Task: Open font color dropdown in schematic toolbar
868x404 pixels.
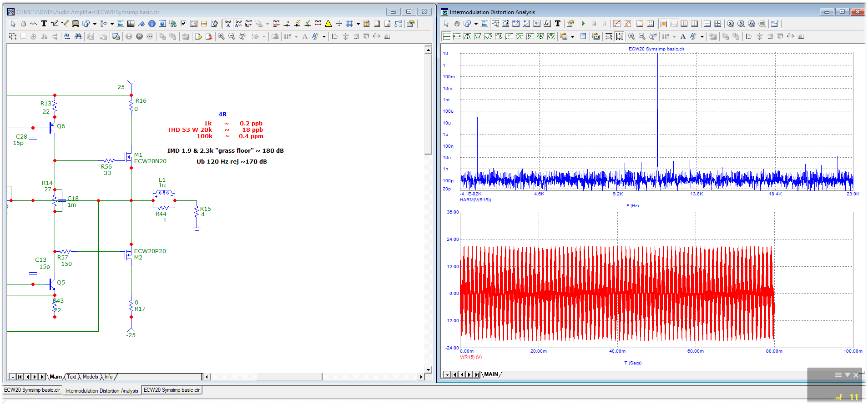Action: tap(324, 36)
